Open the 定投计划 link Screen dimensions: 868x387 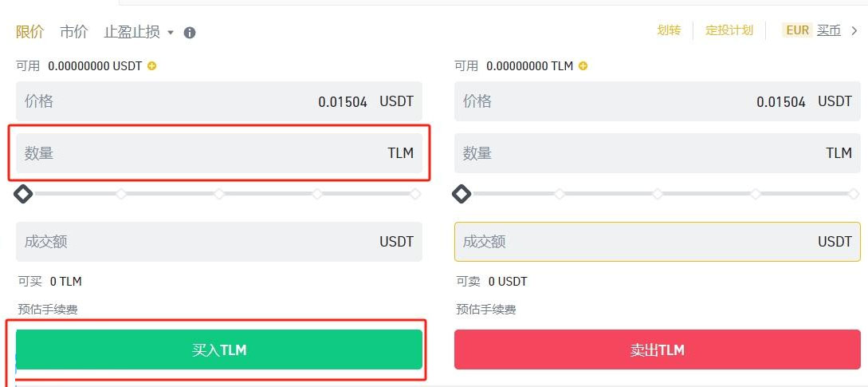(729, 30)
